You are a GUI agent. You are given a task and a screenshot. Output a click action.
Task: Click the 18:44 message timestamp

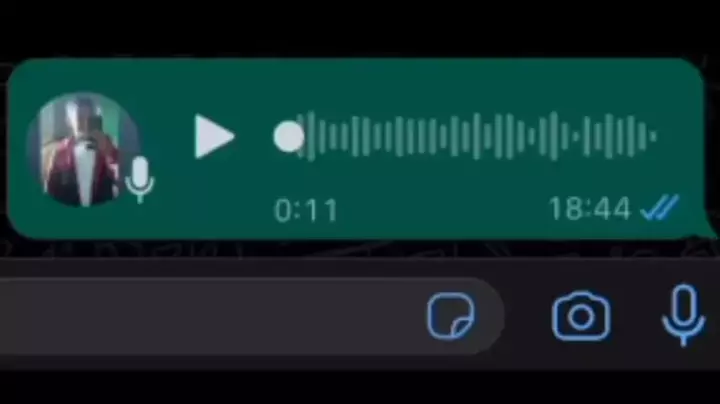coord(590,208)
